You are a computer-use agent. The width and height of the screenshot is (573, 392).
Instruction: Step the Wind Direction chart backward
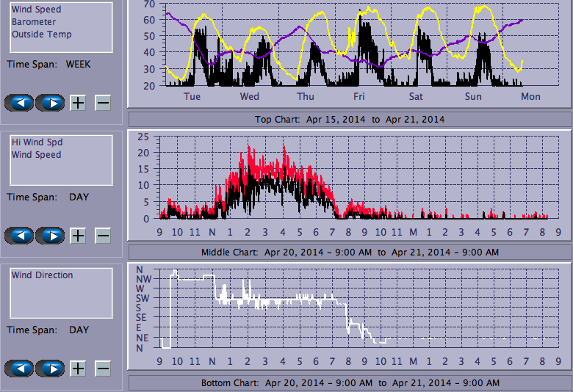[20, 369]
